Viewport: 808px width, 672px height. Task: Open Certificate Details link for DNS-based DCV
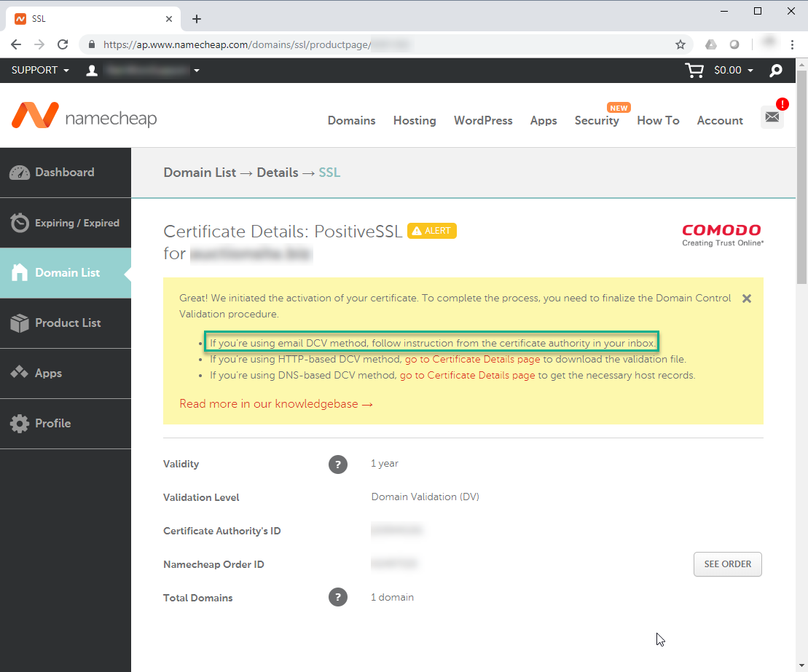click(467, 376)
